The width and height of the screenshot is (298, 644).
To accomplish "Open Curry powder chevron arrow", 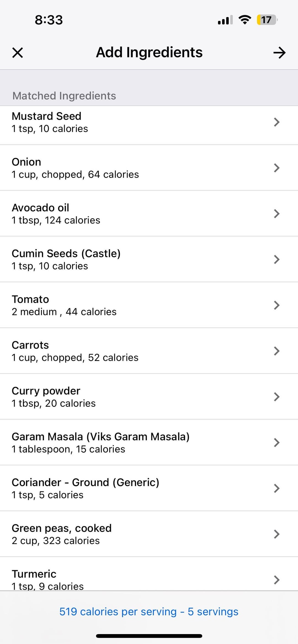I will point(276,397).
